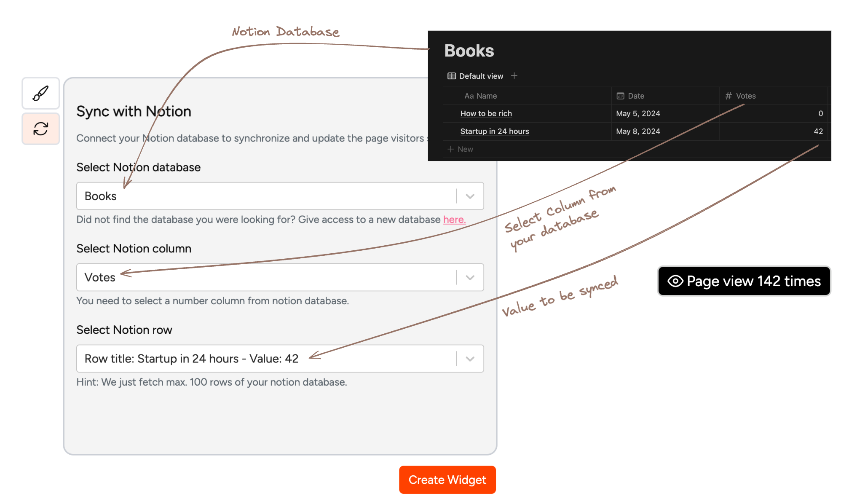Click the plus icon beside Default view
Screen dimensions: 841x504
point(514,76)
